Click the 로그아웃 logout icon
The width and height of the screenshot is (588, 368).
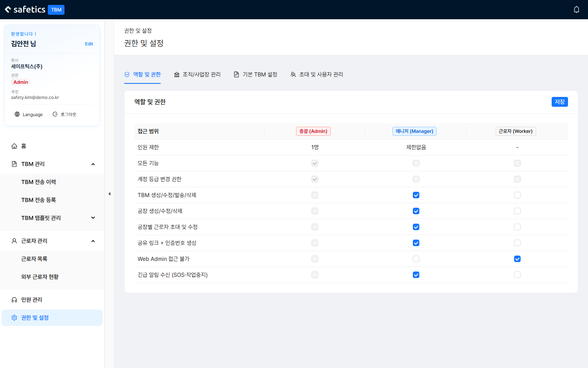(55, 114)
